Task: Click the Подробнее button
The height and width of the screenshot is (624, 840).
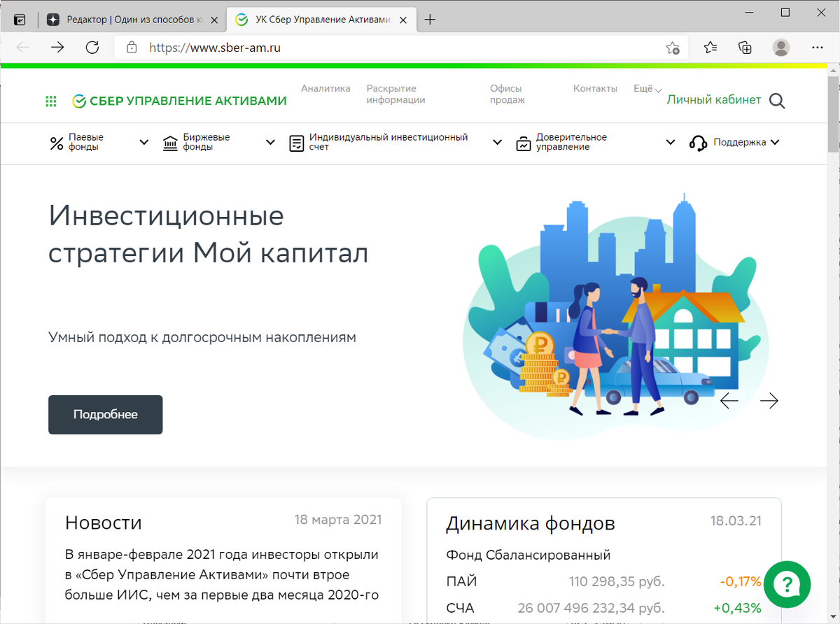Action: coord(106,415)
